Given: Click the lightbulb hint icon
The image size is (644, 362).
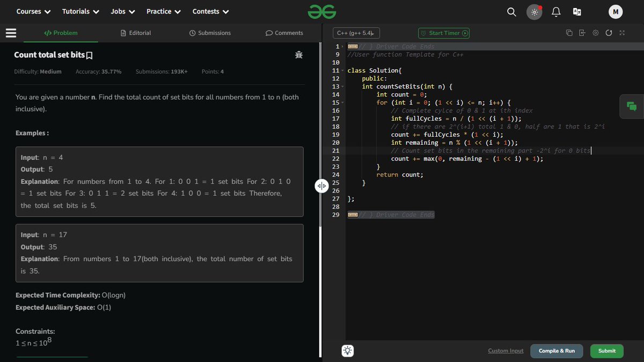Looking at the screenshot, I should pyautogui.click(x=347, y=351).
